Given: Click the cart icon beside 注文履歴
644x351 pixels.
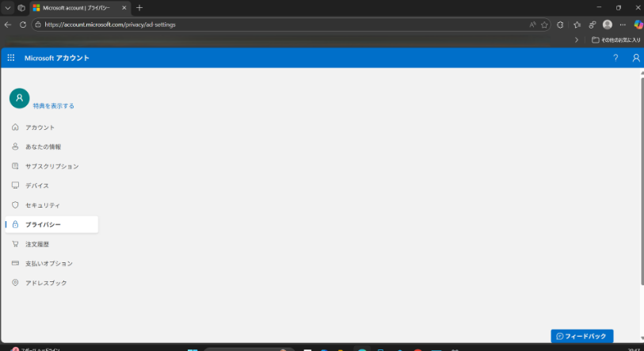Looking at the screenshot, I should (15, 244).
